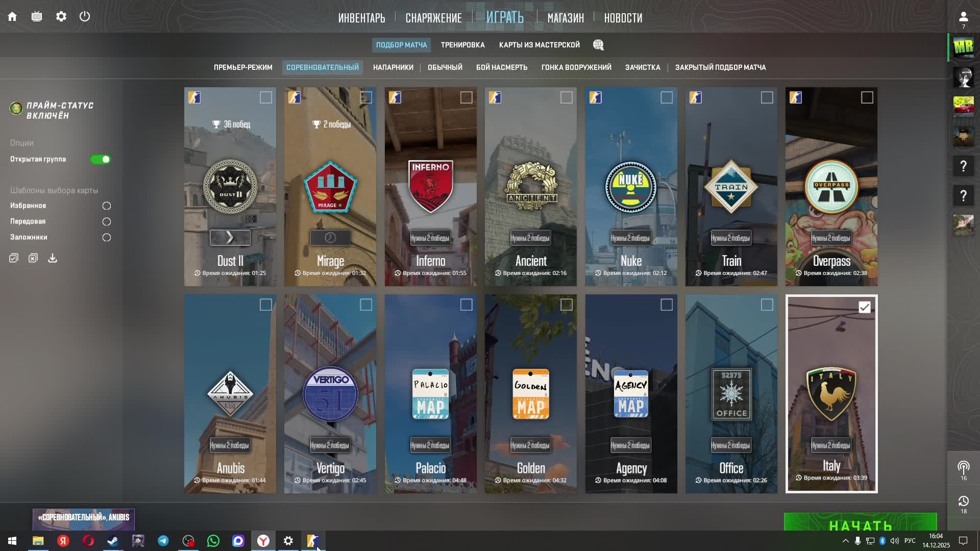This screenshot has height=551, width=980.
Task: Open the КАРТЫ ИЗ МАСТЕРСКОЙ link
Action: tap(540, 45)
